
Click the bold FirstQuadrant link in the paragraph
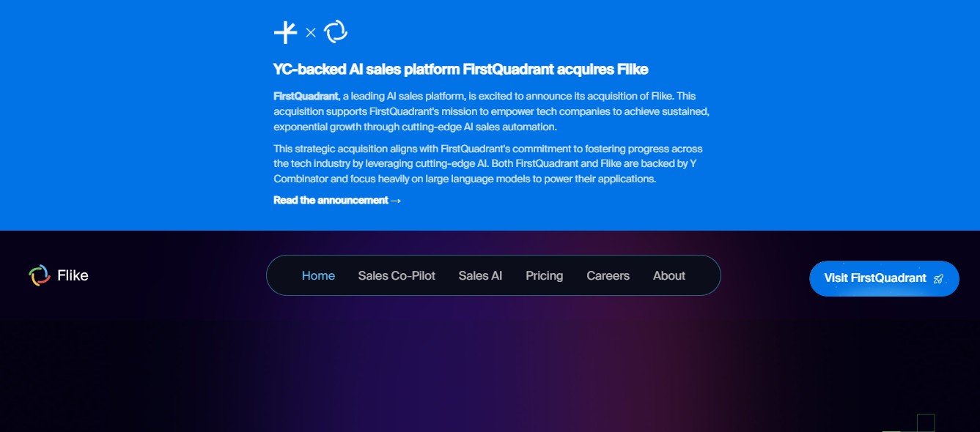[306, 96]
